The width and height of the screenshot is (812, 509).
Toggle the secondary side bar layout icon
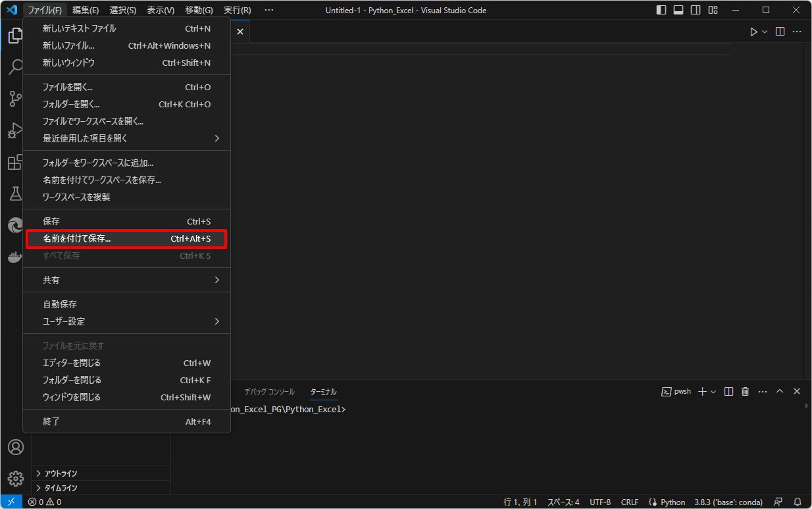(x=695, y=10)
